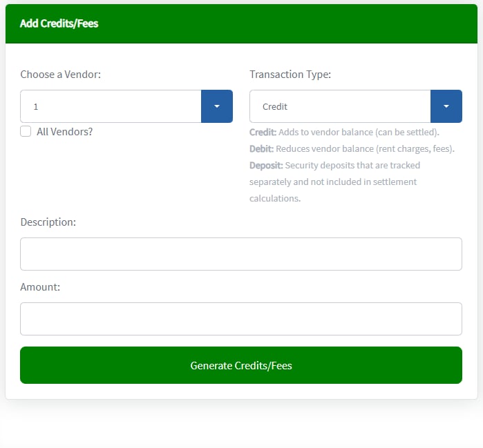The height and width of the screenshot is (448, 483).
Task: Click the 'Description:' field label
Action: pyautogui.click(x=48, y=222)
